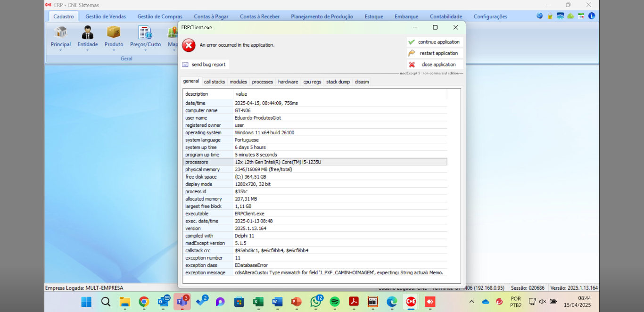Viewport: 644px width, 312px height.
Task: Expand the Principal dropdown arrow
Action: pyautogui.click(x=60, y=50)
